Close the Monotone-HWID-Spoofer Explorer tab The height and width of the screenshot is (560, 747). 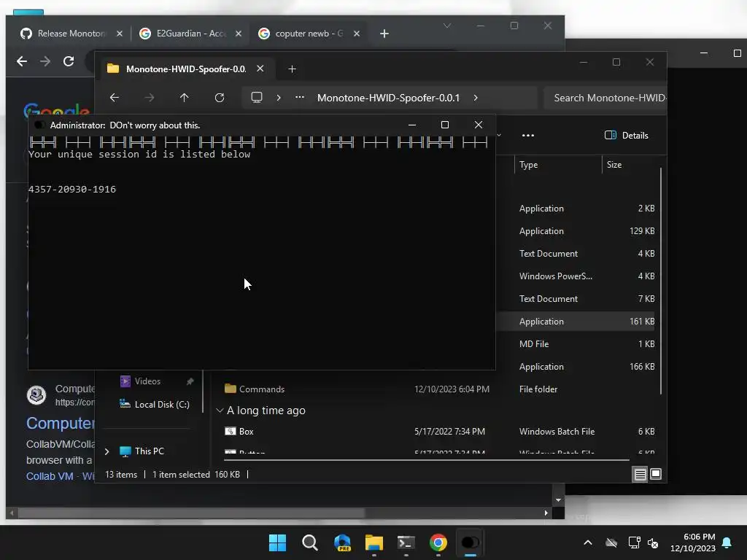[x=260, y=69]
